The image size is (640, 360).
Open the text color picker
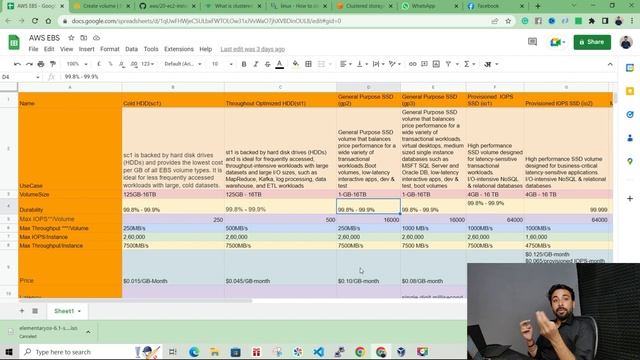(280, 64)
